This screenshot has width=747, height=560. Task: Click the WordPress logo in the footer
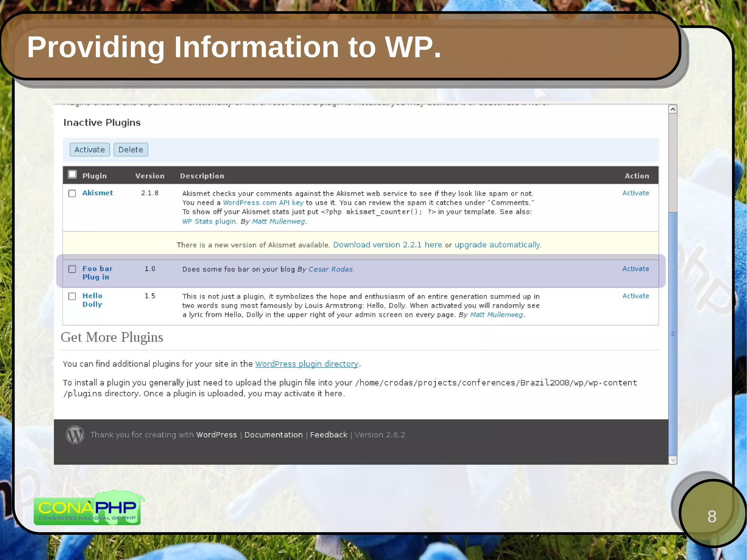click(75, 435)
